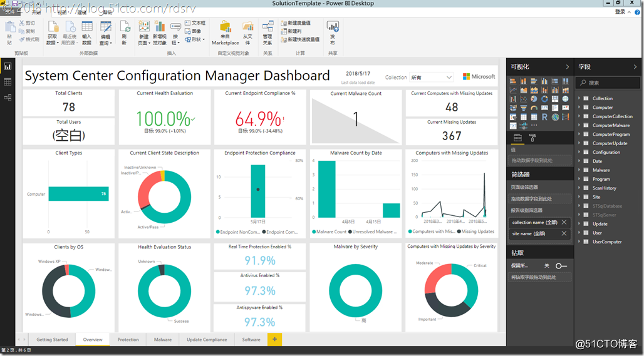
Task: Open the Fields well tab icon
Action: (x=517, y=138)
